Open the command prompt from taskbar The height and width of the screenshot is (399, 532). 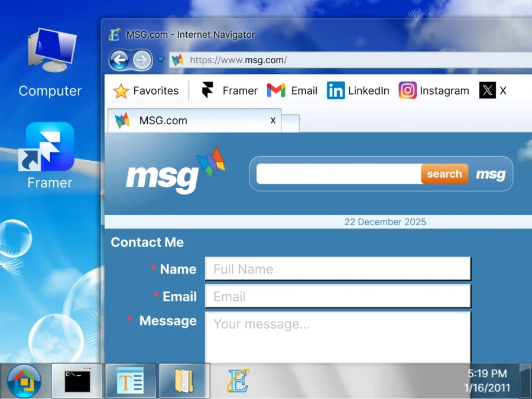click(x=77, y=381)
